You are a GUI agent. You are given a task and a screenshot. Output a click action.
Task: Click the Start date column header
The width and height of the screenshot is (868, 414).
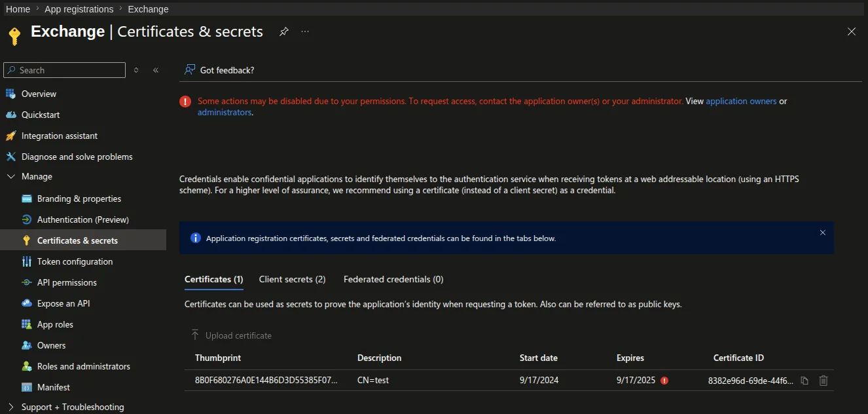click(x=539, y=358)
